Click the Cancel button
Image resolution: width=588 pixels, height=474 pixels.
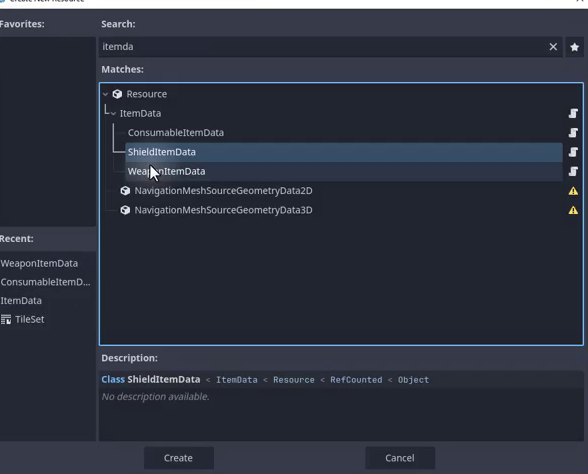[x=400, y=458]
